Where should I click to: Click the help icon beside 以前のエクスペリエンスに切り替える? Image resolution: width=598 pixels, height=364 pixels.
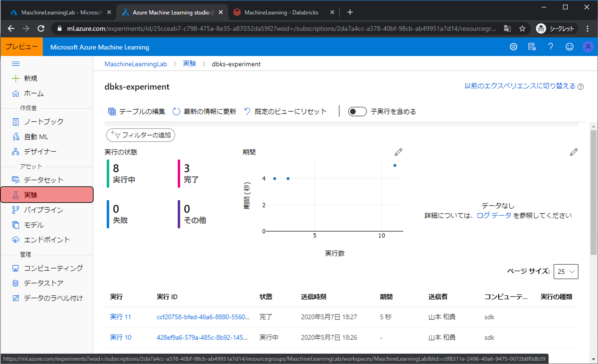[581, 86]
